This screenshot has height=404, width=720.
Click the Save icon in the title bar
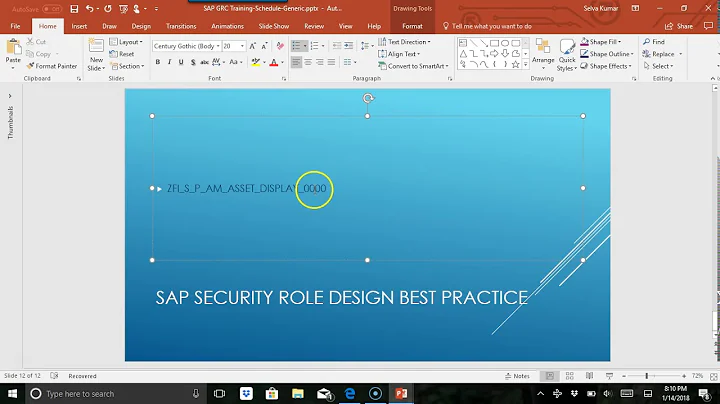(x=74, y=9)
